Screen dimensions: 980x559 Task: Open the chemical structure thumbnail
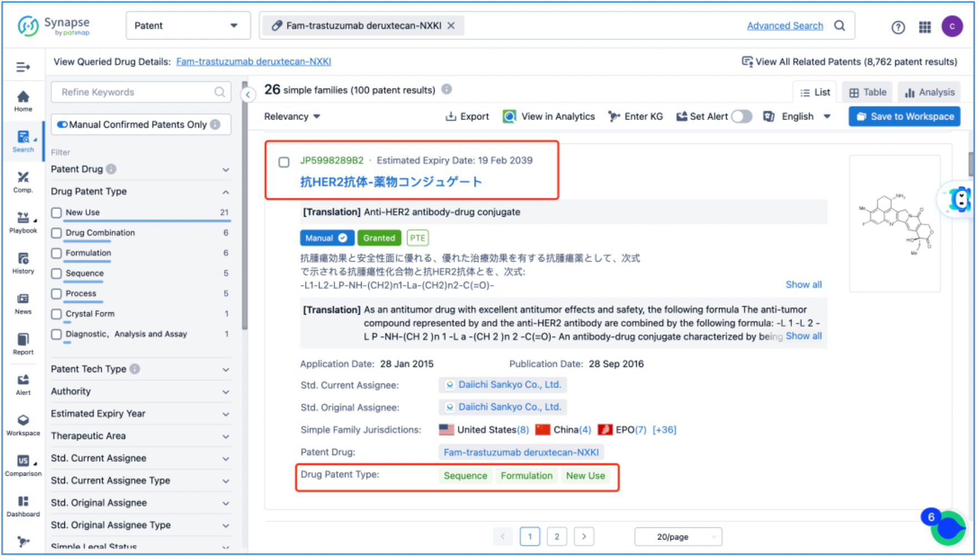[x=894, y=223]
